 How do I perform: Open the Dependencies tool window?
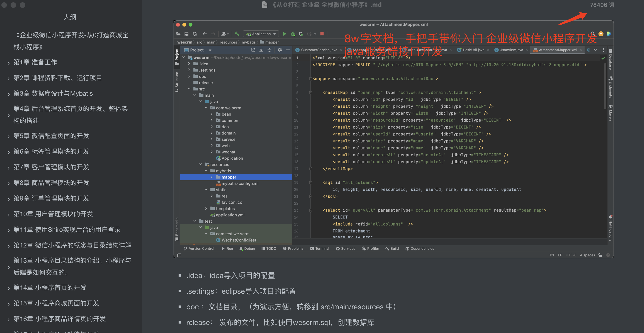click(x=420, y=248)
